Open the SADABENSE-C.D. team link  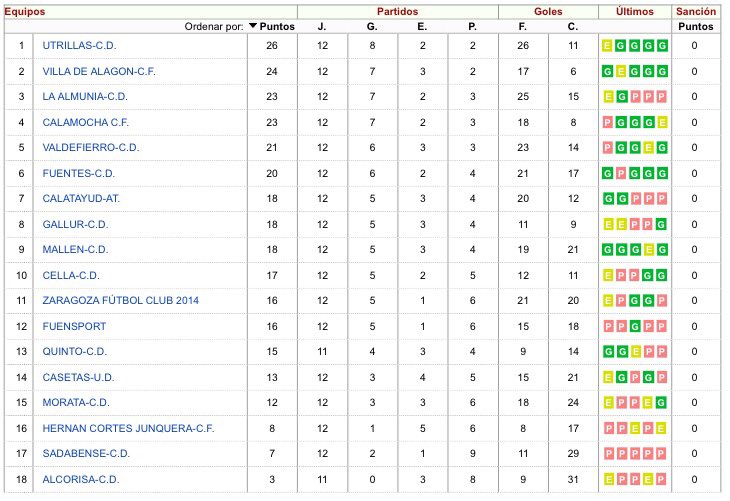[86, 454]
